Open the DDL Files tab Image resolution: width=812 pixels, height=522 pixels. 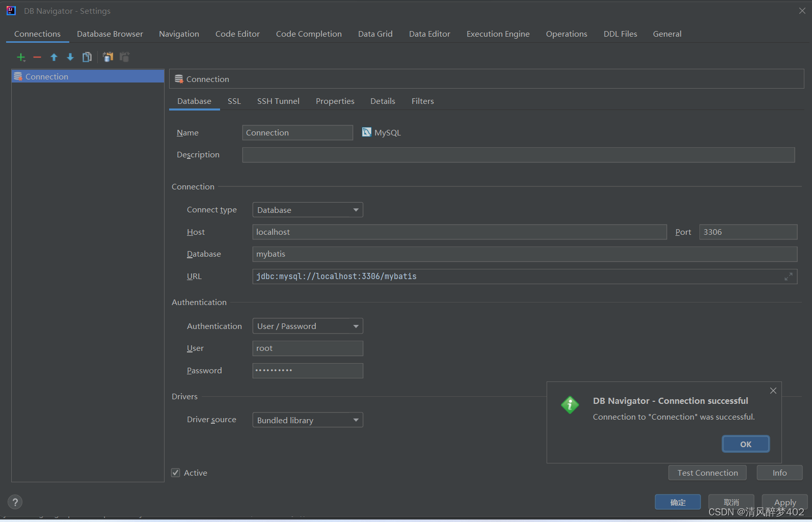[620, 34]
